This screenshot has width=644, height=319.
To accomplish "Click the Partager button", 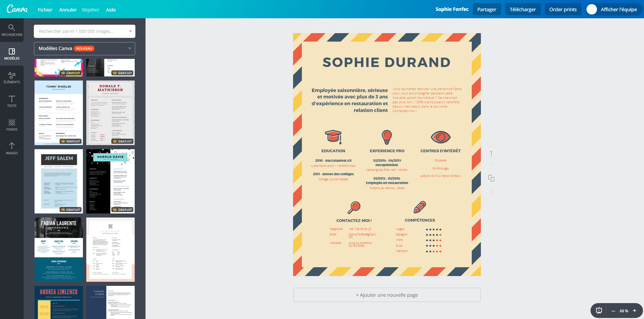I will 487,9.
